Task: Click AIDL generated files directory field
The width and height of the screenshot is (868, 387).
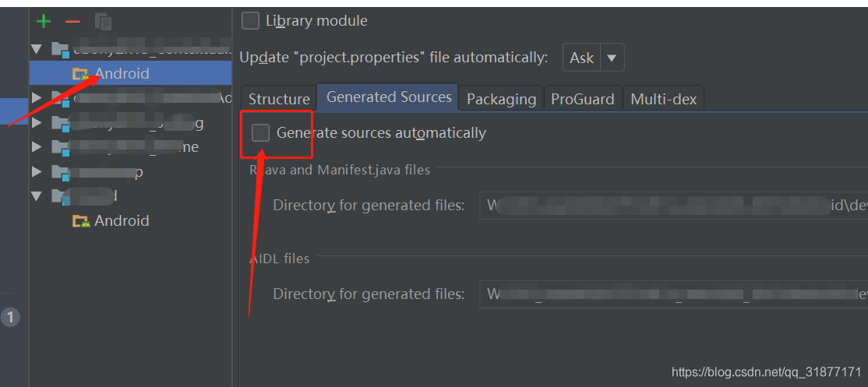Action: click(x=673, y=294)
